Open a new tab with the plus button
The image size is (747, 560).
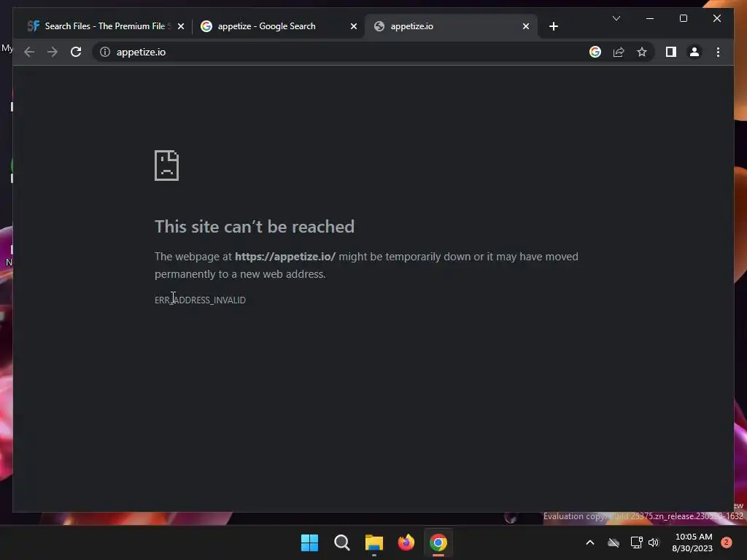click(553, 26)
